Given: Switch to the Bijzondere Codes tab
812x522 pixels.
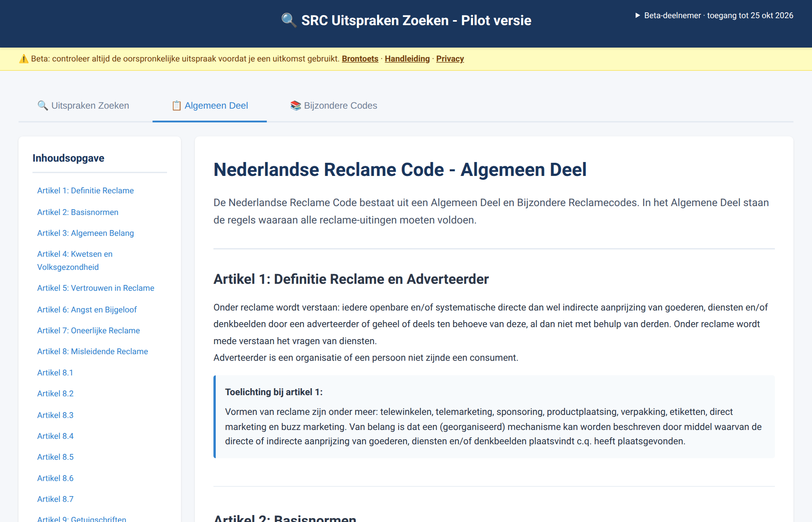Looking at the screenshot, I should click(334, 106).
